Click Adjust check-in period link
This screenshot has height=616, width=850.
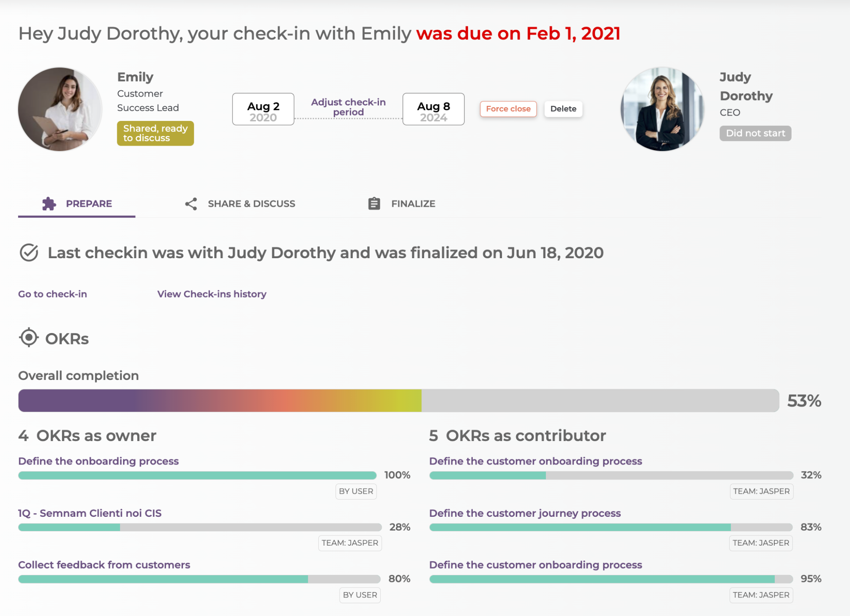(348, 107)
